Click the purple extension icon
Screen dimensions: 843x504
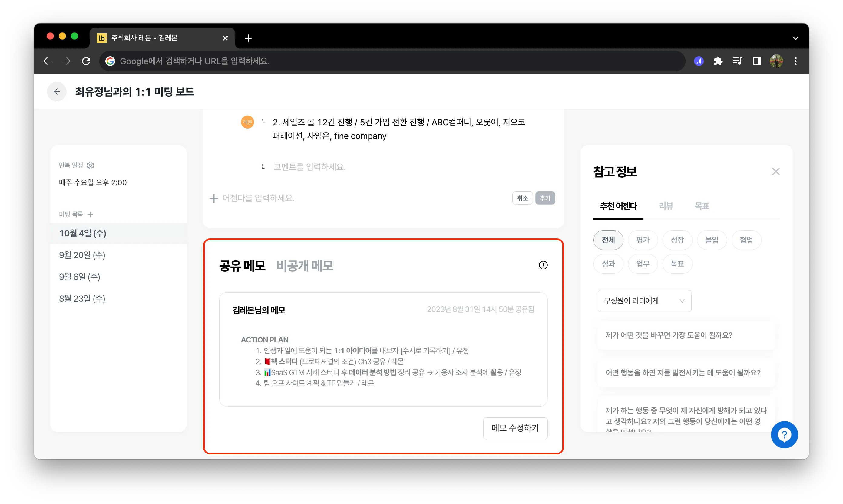click(699, 61)
